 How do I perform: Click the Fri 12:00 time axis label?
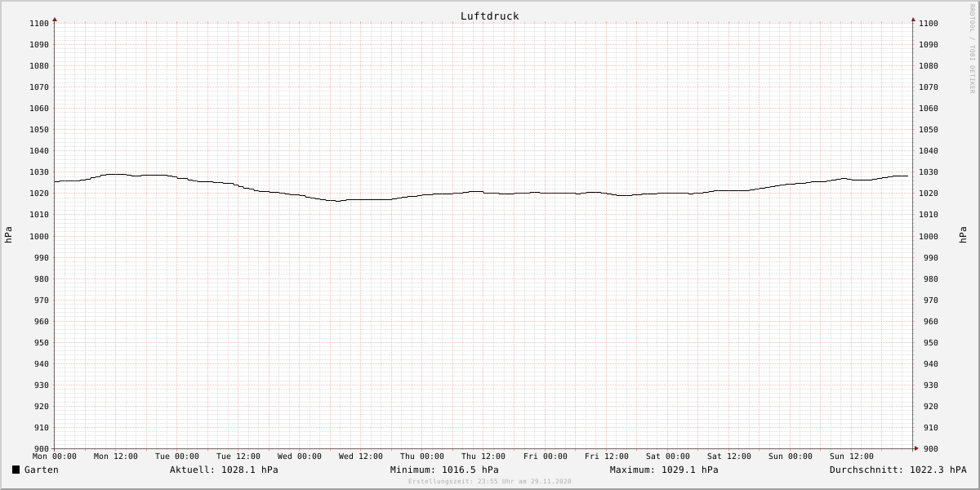point(607,457)
